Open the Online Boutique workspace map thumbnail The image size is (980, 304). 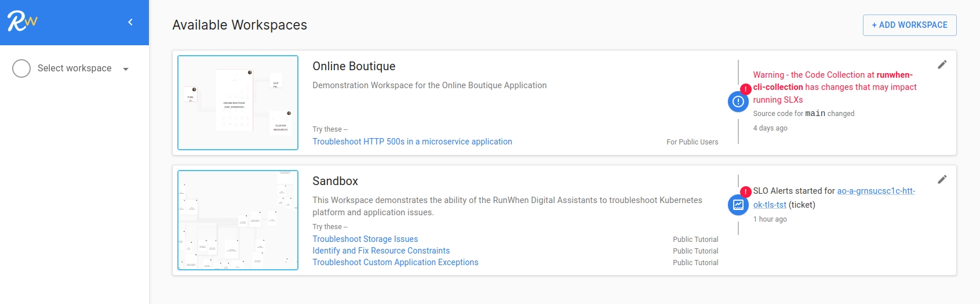coord(238,103)
